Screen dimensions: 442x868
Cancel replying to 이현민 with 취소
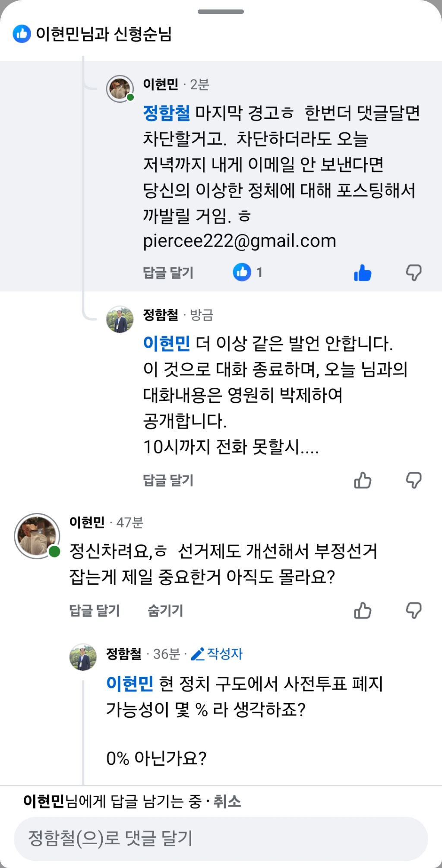click(227, 801)
